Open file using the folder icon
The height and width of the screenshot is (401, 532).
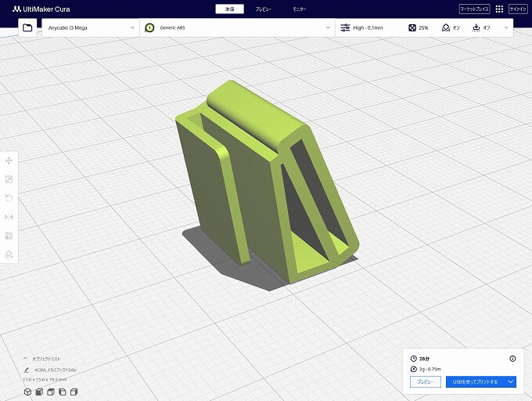coord(28,27)
